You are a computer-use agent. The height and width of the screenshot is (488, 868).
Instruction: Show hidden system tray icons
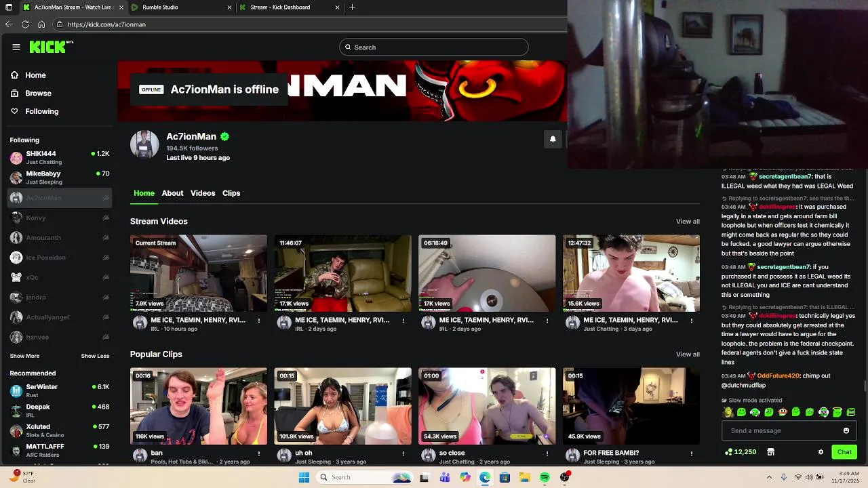tap(770, 477)
